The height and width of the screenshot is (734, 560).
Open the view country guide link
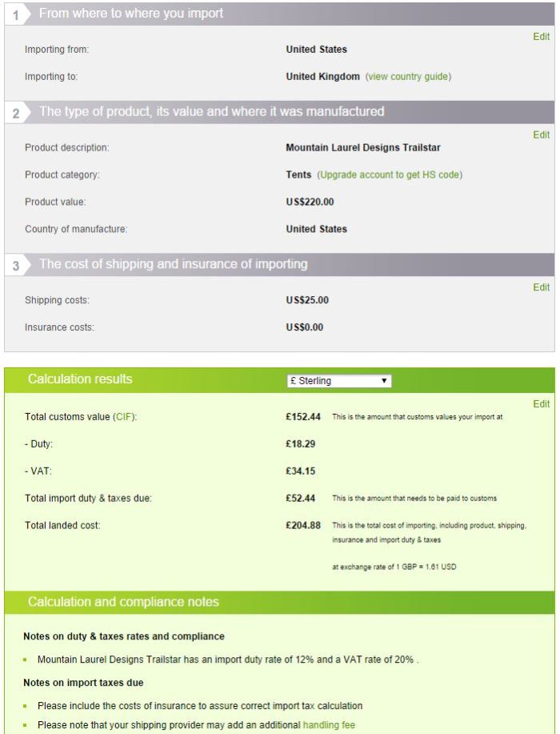pyautogui.click(x=410, y=77)
